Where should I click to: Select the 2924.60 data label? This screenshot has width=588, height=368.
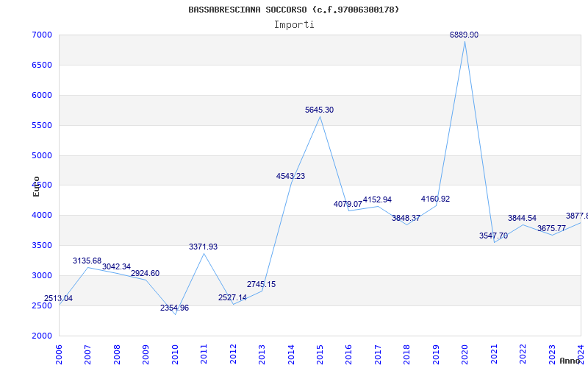click(x=145, y=274)
